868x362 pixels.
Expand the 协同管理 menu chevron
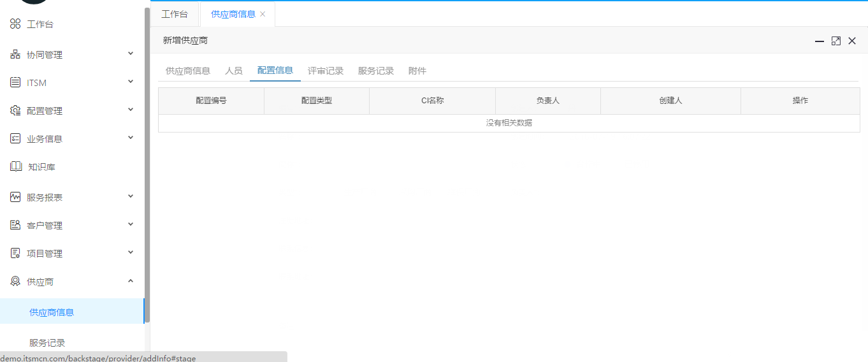(131, 54)
